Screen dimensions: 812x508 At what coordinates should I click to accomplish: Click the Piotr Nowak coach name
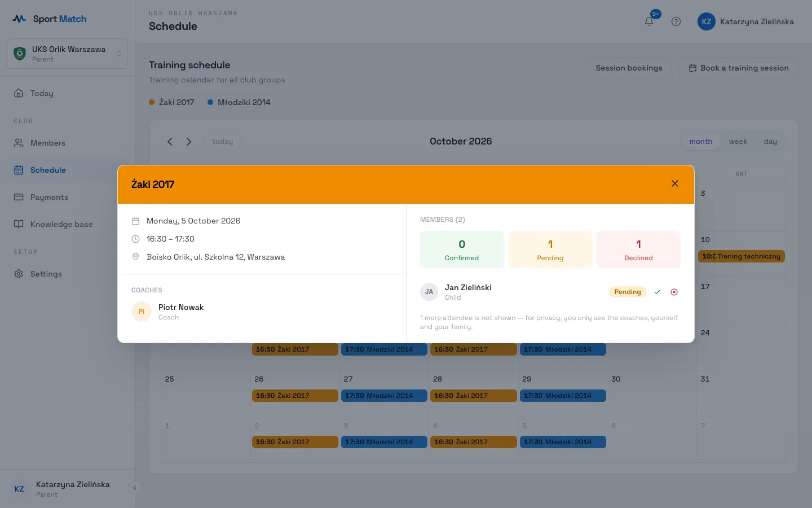[x=181, y=307]
